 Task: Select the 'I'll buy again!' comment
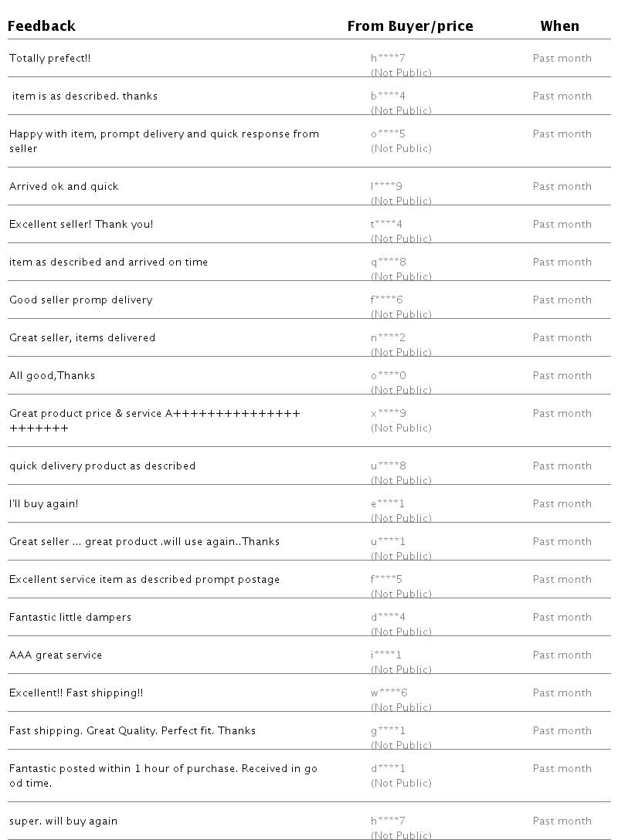[x=44, y=504]
